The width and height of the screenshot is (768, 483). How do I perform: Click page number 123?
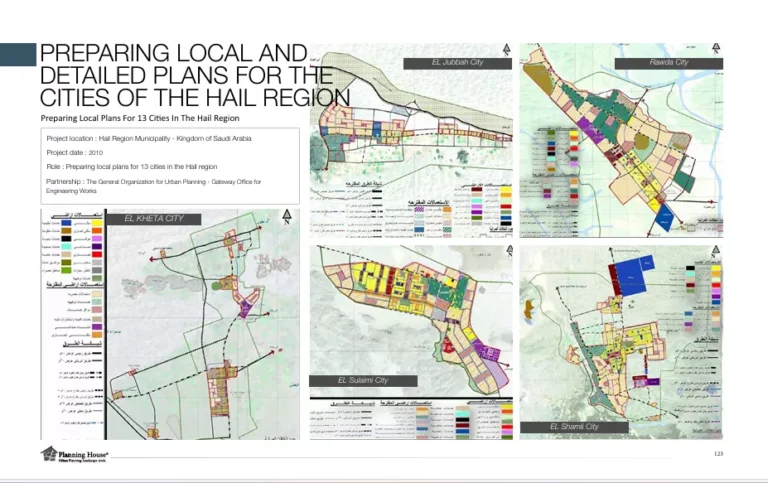(x=718, y=454)
